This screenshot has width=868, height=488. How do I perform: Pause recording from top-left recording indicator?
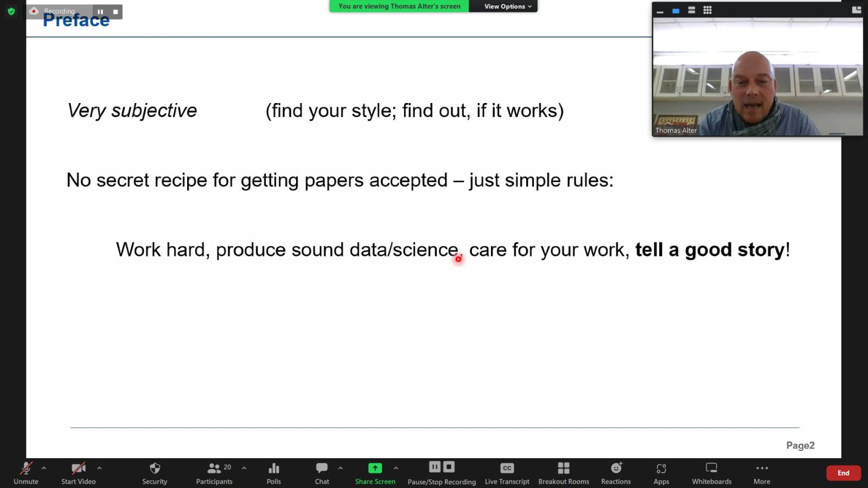[x=100, y=11]
